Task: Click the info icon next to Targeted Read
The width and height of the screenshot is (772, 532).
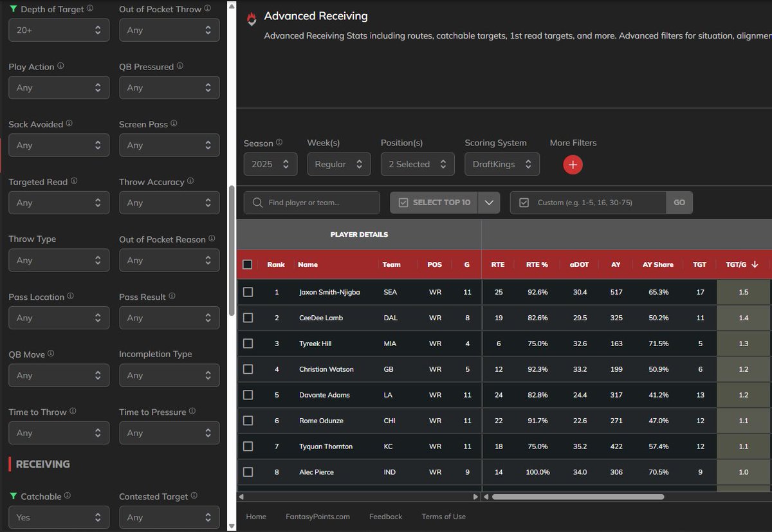Action: (x=74, y=181)
